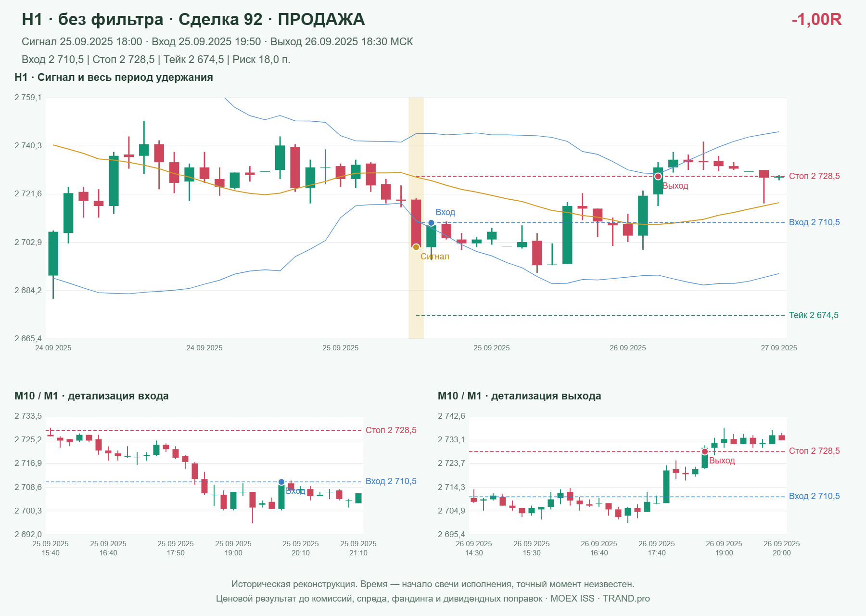The height and width of the screenshot is (616, 866).
Task: Click the '27.09.2025' date on the H1 axis
Action: (778, 348)
